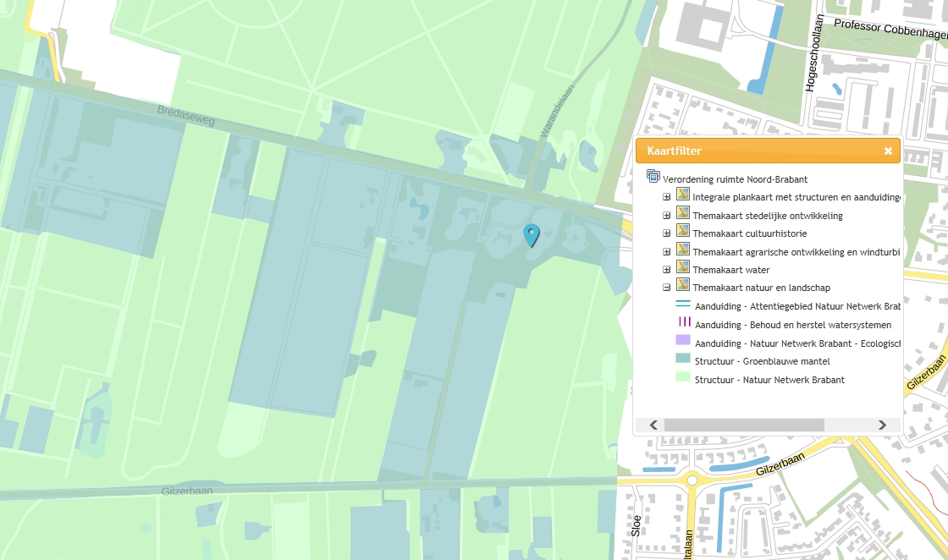Click 'Aanduiding - Behoud en herstel watersystemen' text

tap(793, 325)
